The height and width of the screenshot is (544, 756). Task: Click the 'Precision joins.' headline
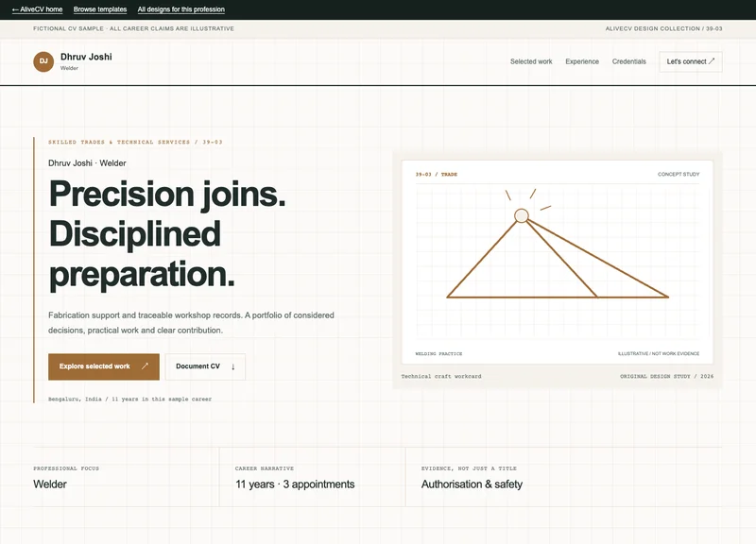[x=167, y=194]
